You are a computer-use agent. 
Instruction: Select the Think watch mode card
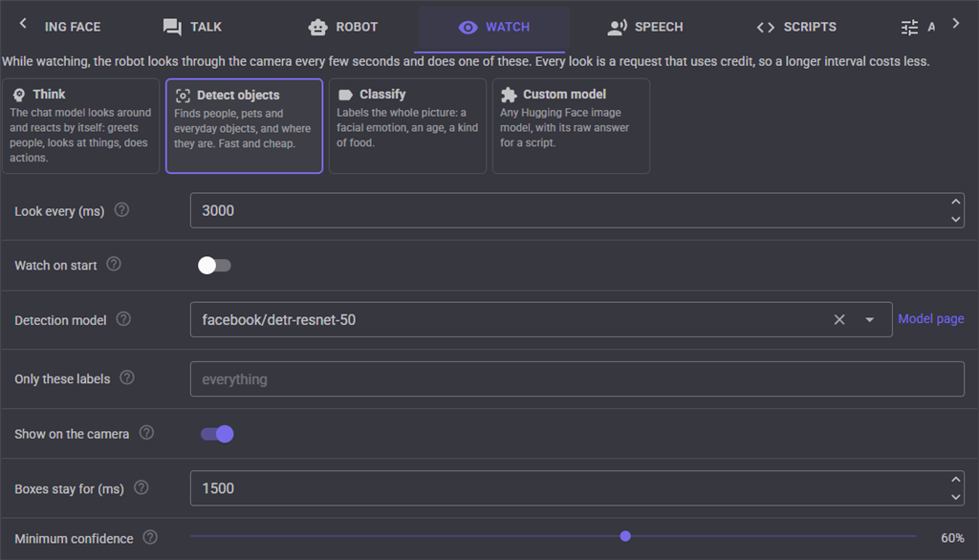81,125
